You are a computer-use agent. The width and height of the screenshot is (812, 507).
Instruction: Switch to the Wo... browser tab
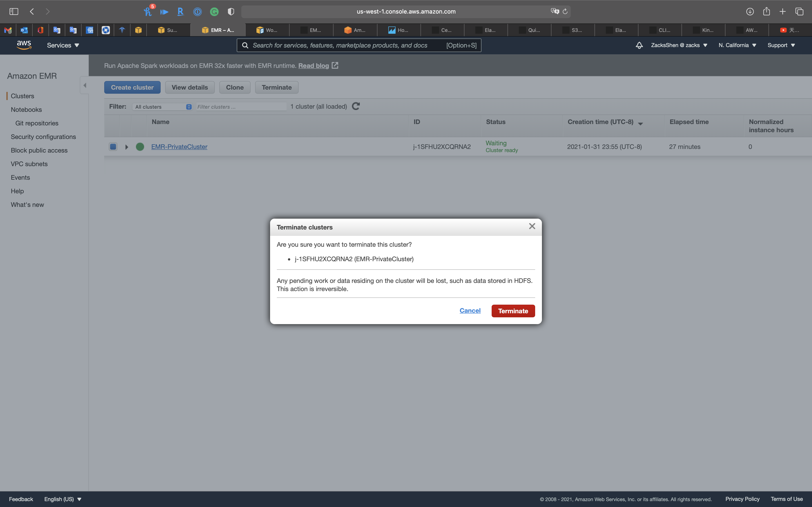tap(267, 30)
